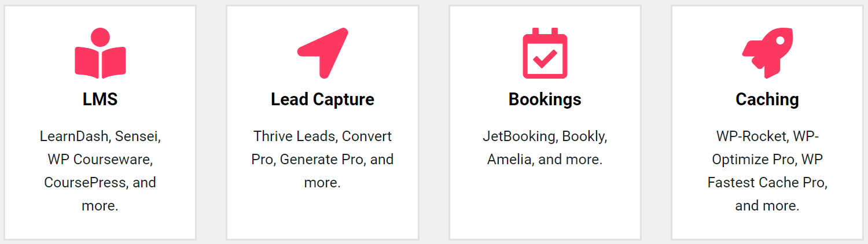Select the Bookings card heading
The width and height of the screenshot is (868, 244).
point(545,99)
